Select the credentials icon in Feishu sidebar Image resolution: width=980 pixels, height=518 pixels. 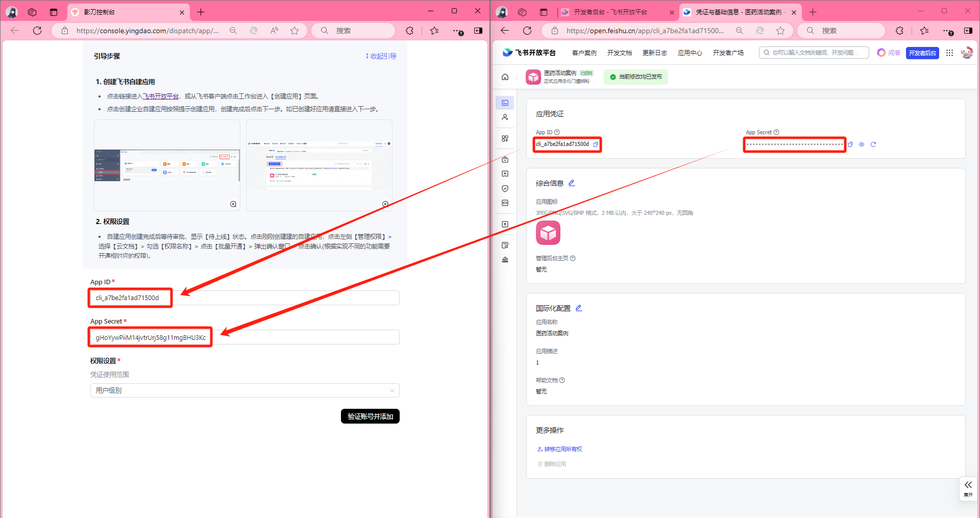505,103
